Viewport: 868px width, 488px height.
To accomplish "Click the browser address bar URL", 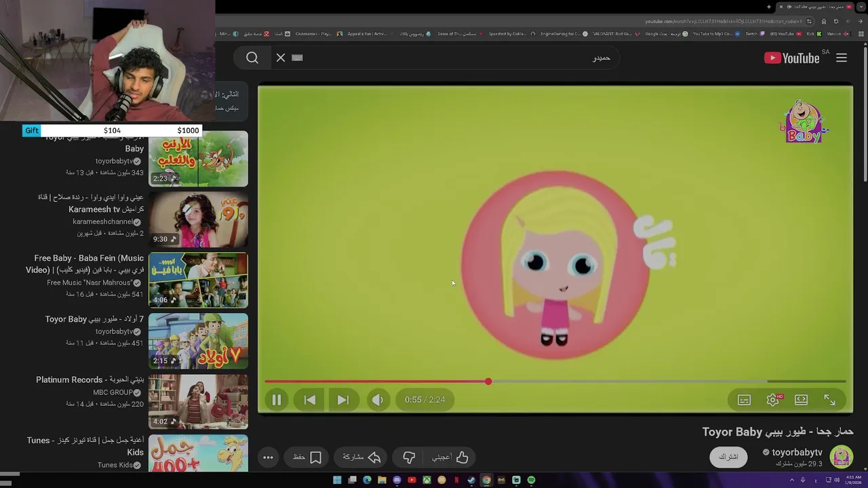I will (724, 21).
